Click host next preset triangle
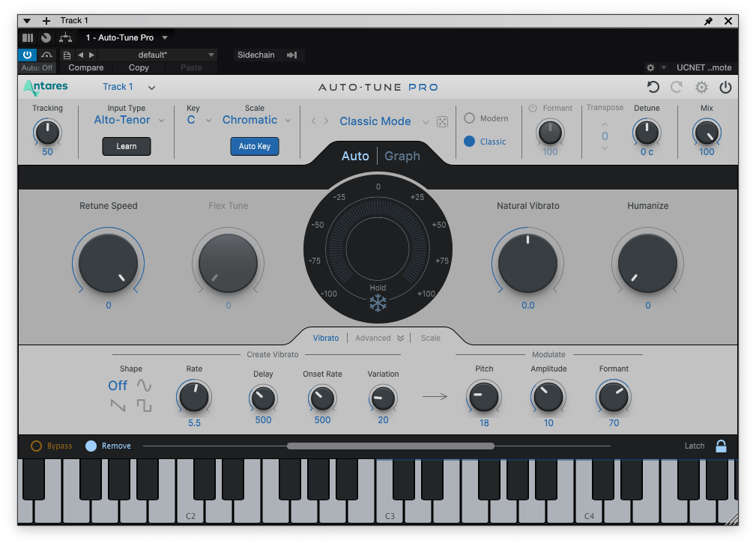 [x=91, y=55]
